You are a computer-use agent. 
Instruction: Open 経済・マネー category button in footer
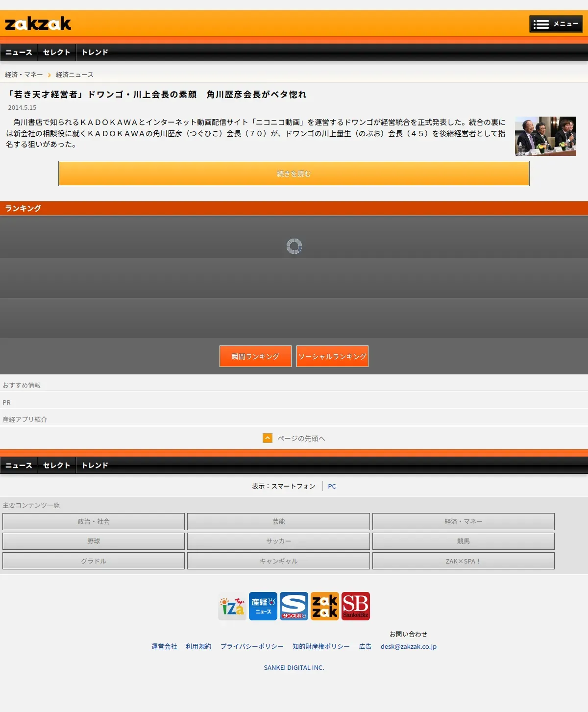464,521
